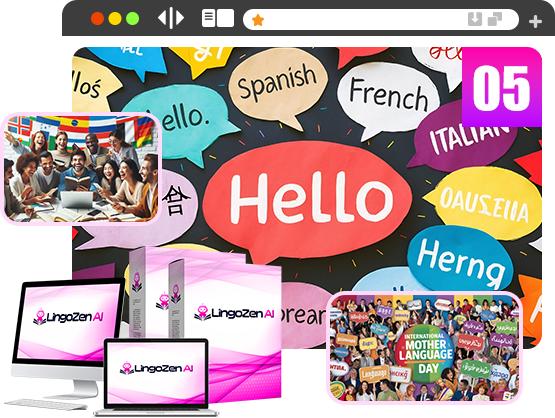This screenshot has height=418, width=555.
Task: Click the split view arrows icon
Action: 171,18
